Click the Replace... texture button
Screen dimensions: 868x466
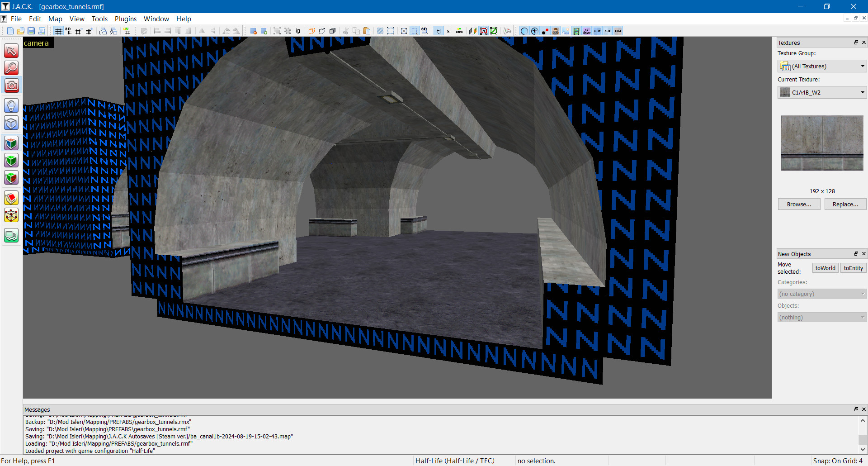click(845, 204)
